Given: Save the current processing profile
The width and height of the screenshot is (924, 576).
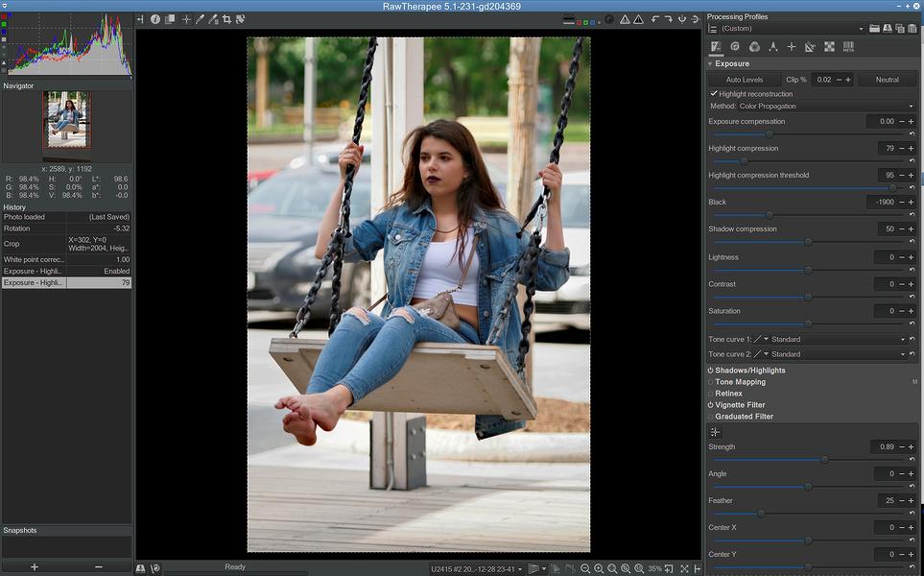Looking at the screenshot, I should (x=887, y=28).
